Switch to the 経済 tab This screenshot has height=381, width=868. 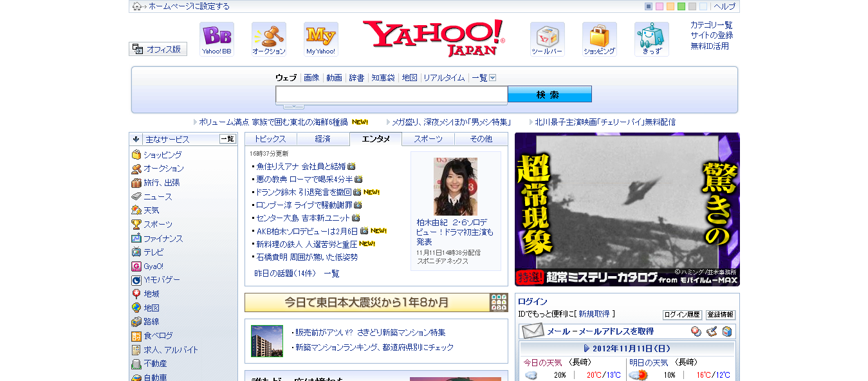point(323,139)
